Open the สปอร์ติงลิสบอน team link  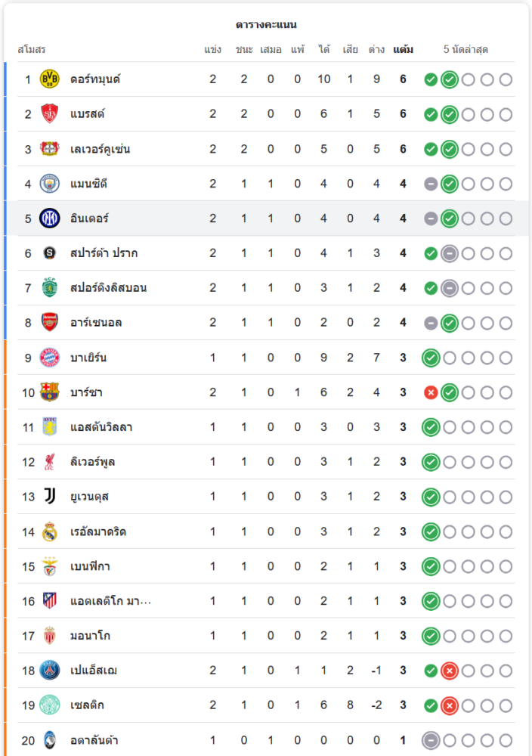[x=108, y=288]
